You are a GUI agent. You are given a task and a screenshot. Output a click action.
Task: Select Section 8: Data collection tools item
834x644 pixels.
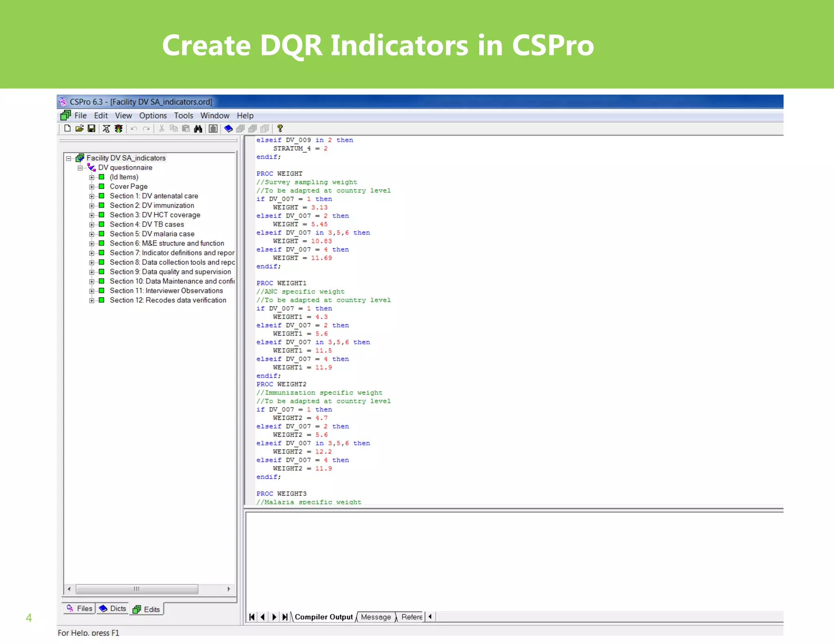pyautogui.click(x=172, y=262)
